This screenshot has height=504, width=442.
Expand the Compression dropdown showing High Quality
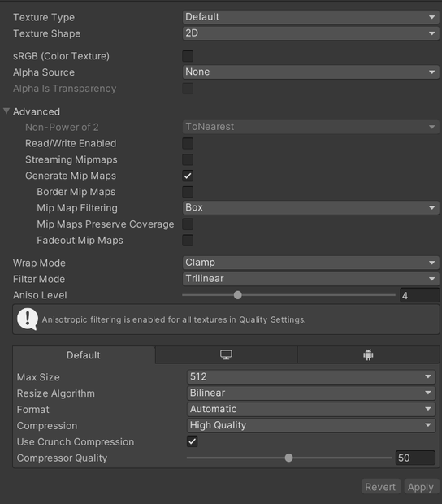coord(311,425)
